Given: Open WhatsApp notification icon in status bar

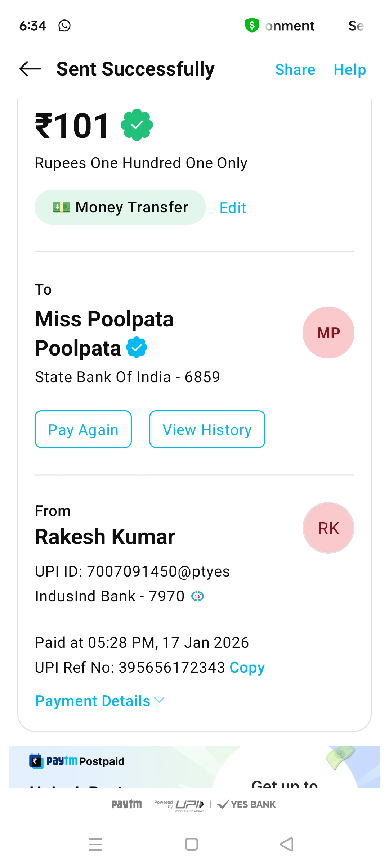Looking at the screenshot, I should tap(64, 26).
